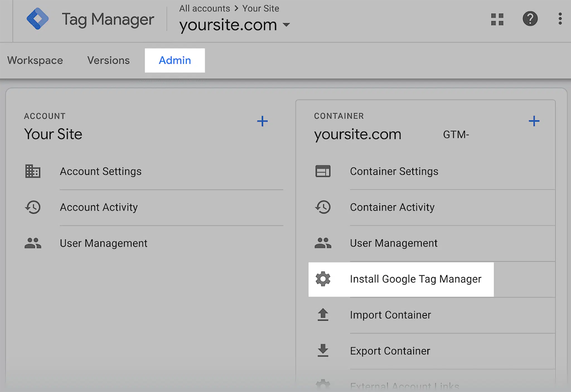Expand the yoursite.com container dropdown arrow
This screenshot has height=392, width=571.
(x=286, y=25)
